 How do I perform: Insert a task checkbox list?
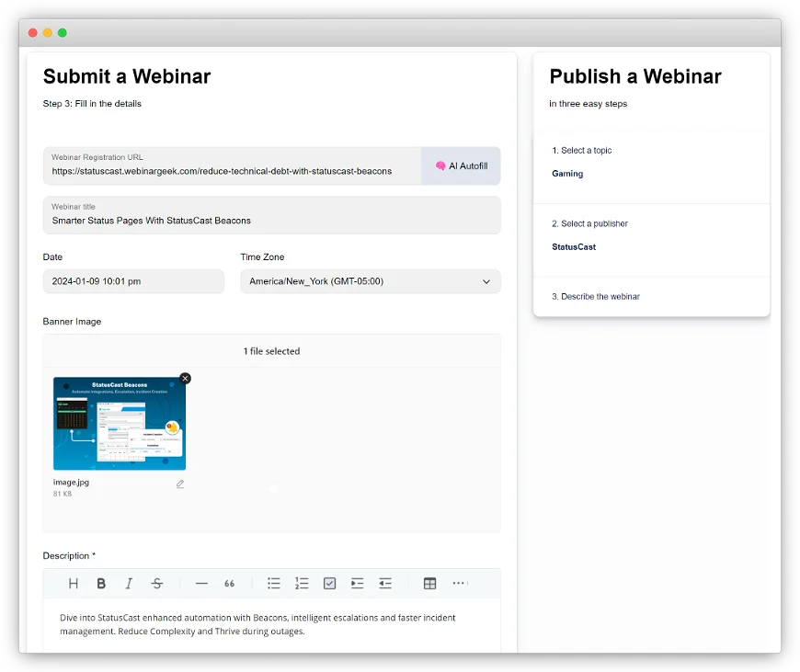pyautogui.click(x=329, y=583)
